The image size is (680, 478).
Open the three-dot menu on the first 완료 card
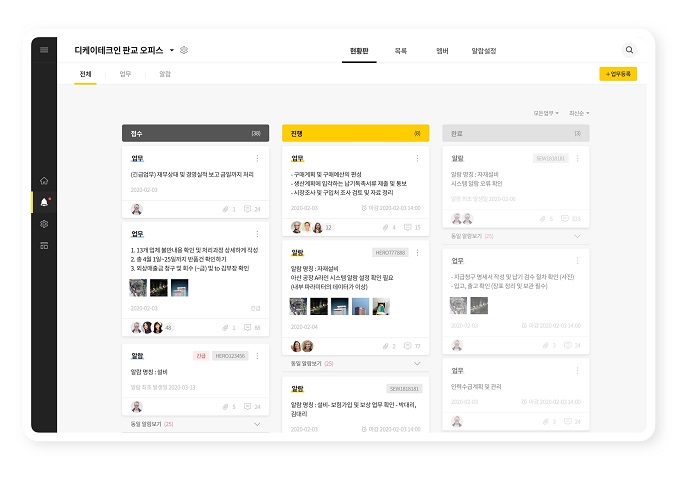577,158
